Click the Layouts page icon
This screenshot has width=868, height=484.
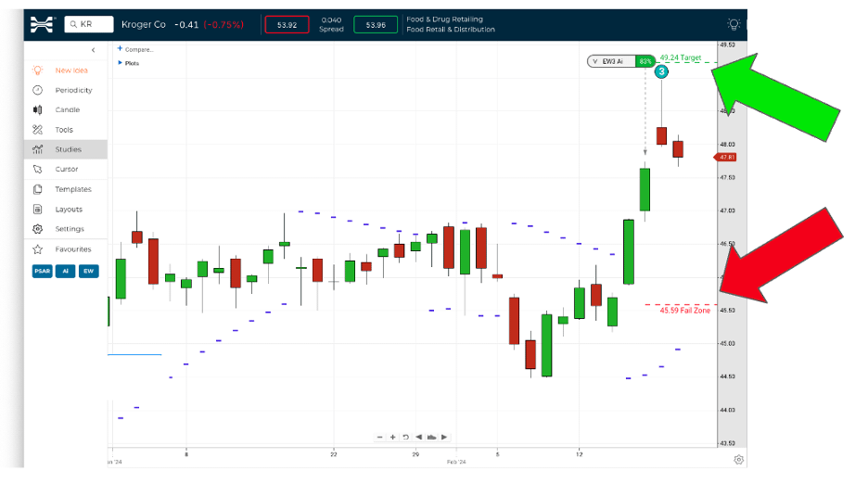coord(38,210)
